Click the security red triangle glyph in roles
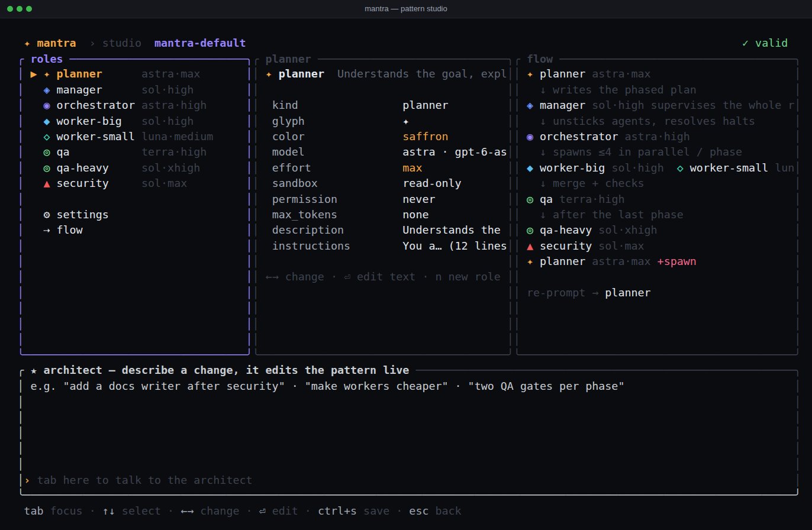812x530 pixels. 47,183
